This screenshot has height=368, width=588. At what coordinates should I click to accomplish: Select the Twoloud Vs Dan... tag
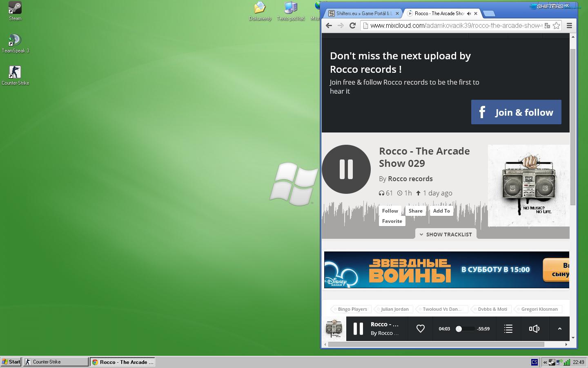tap(441, 309)
